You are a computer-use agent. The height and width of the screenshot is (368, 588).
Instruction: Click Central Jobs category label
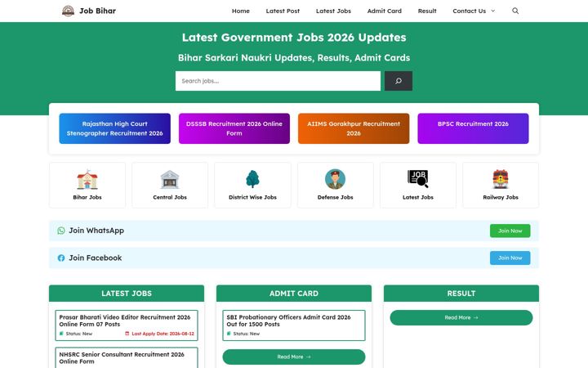coord(170,197)
